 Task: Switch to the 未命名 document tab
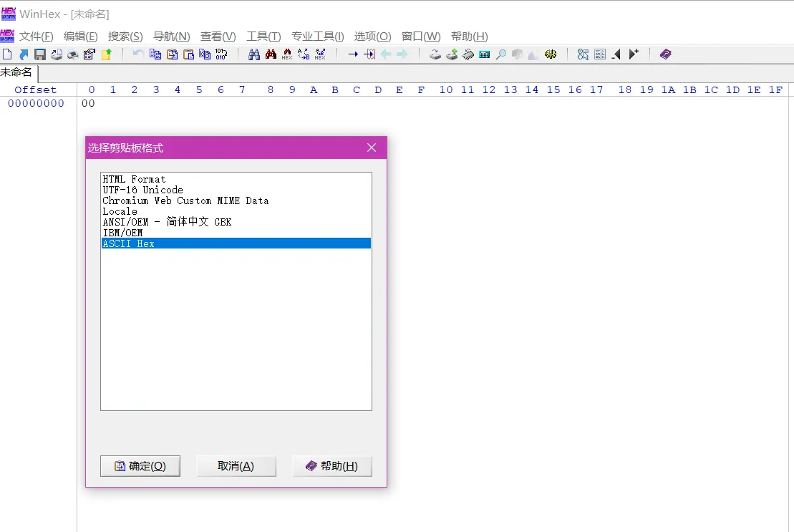pos(16,72)
